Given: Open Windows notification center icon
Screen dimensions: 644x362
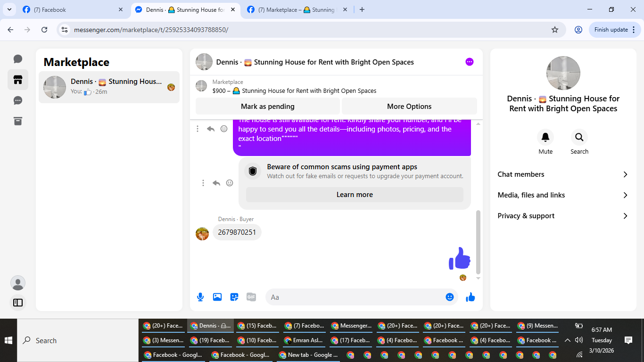Looking at the screenshot, I should pos(628,340).
